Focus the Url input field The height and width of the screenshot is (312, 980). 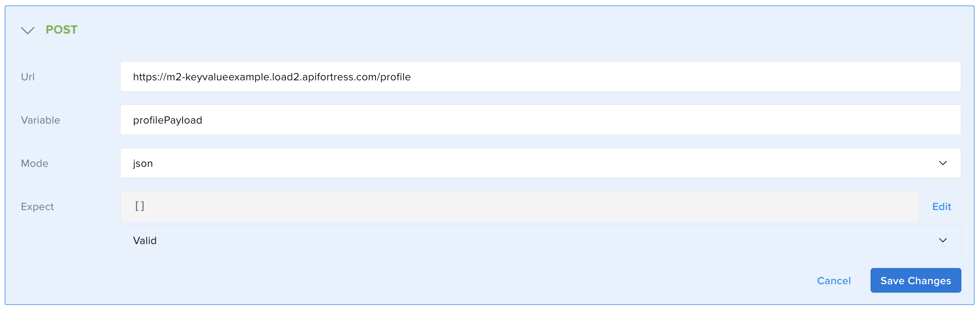[540, 76]
